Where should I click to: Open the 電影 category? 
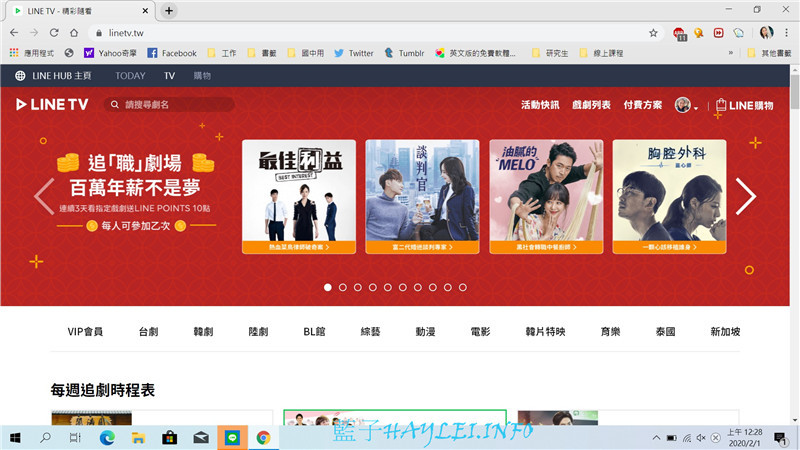[480, 332]
